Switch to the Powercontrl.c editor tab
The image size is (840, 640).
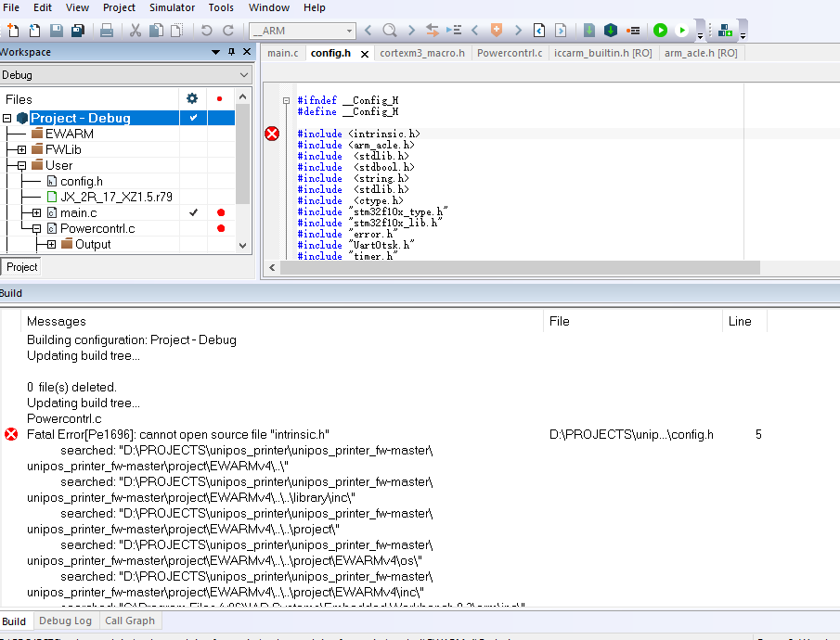509,54
